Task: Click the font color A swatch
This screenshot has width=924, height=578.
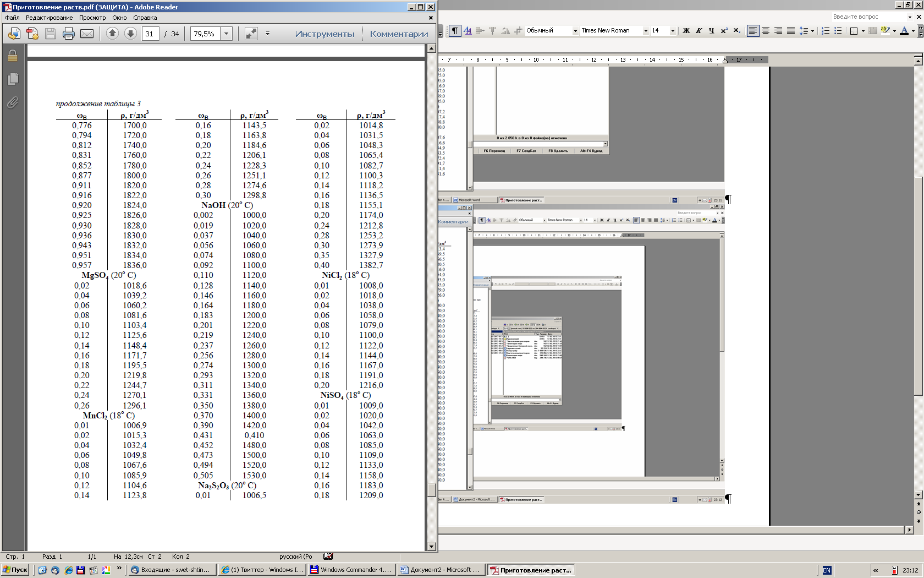Action: pos(904,31)
